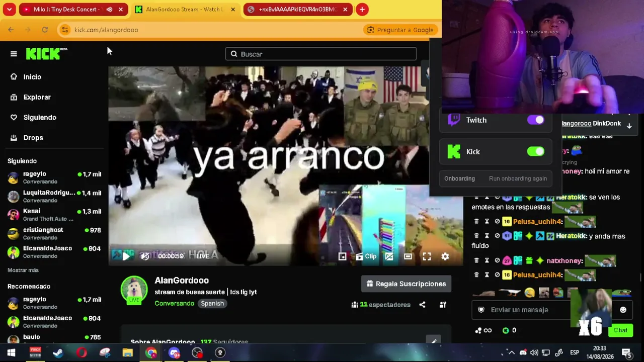This screenshot has height=362, width=644.
Task: Open Steam from the taskbar
Action: coord(58,352)
